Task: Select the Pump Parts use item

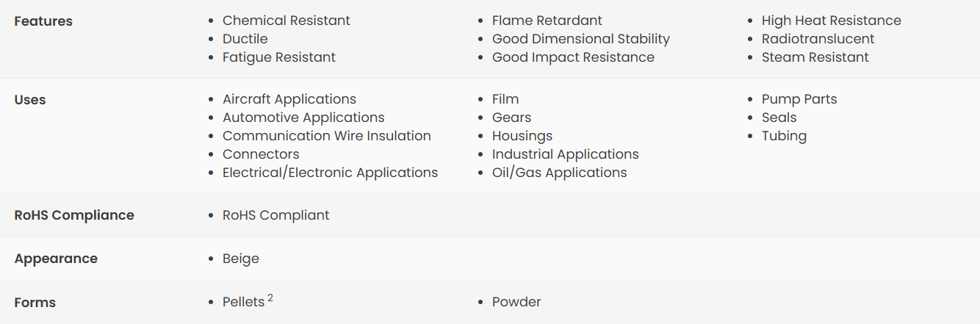Action: [x=799, y=99]
